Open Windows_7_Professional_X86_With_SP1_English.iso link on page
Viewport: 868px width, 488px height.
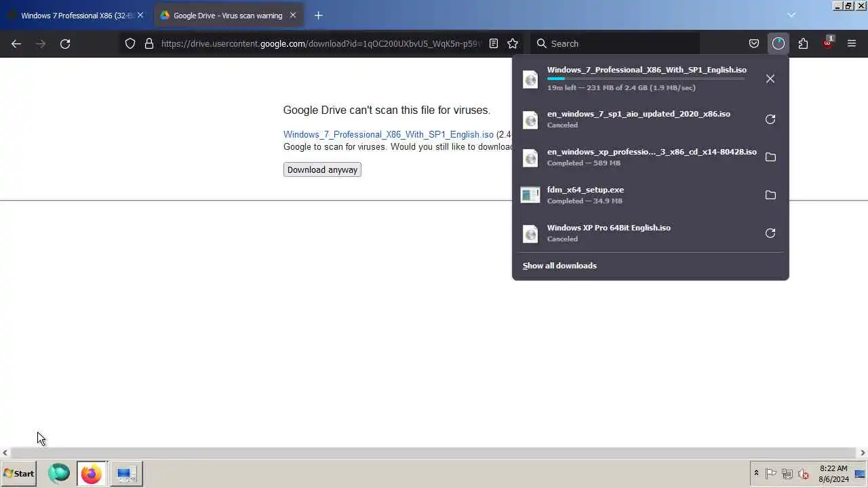click(389, 134)
